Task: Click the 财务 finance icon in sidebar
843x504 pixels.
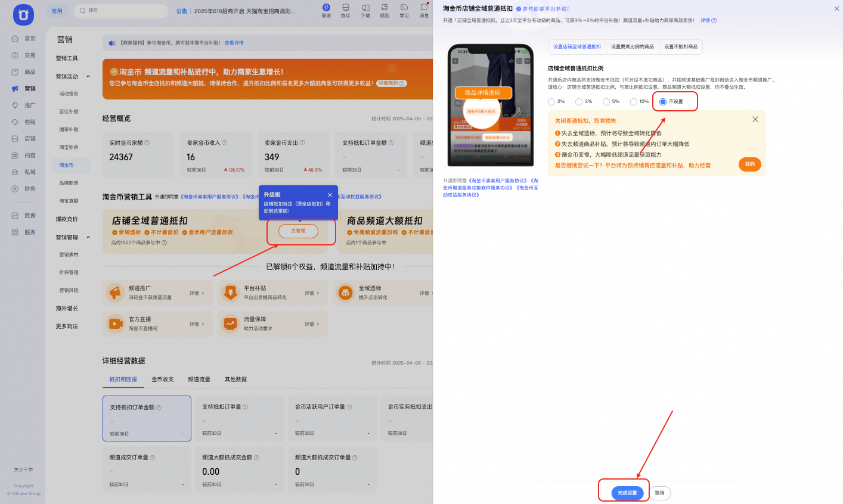Action: (x=15, y=189)
